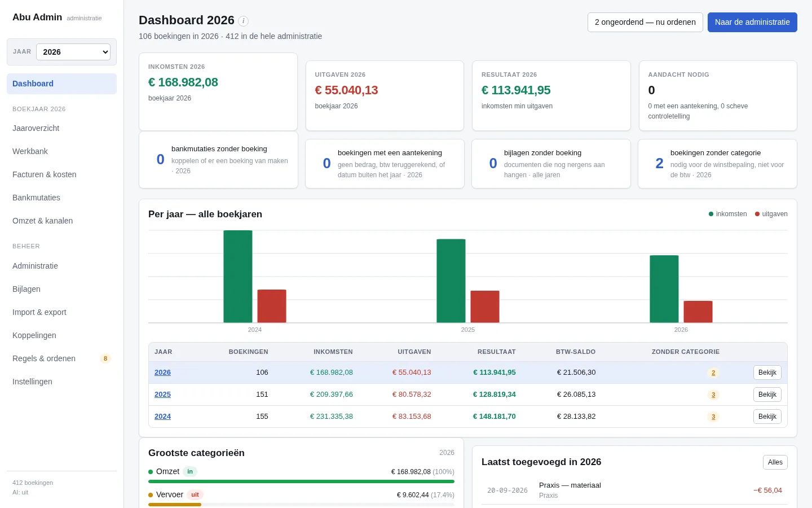Click the green inkomsten legend dot
The image size is (812, 508).
(x=711, y=214)
